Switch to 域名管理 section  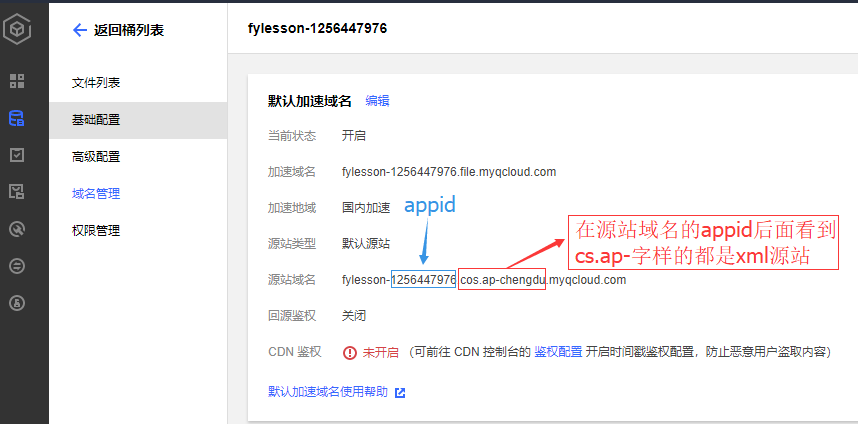pos(96,194)
